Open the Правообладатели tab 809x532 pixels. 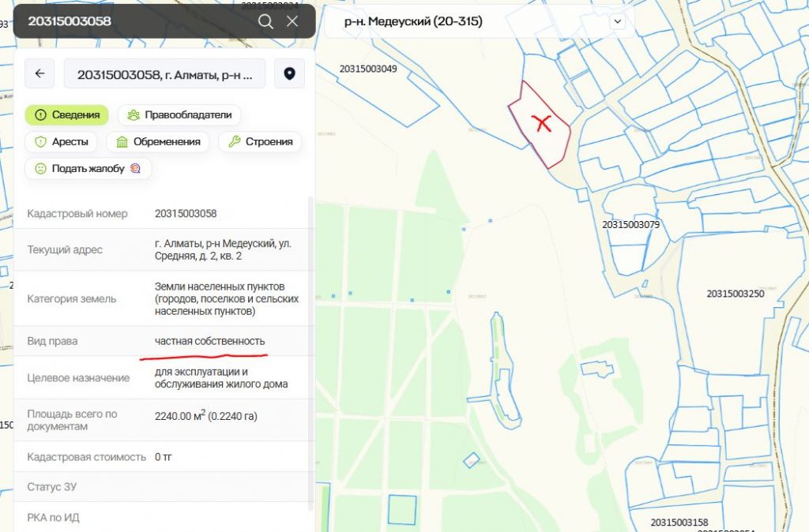tap(179, 114)
